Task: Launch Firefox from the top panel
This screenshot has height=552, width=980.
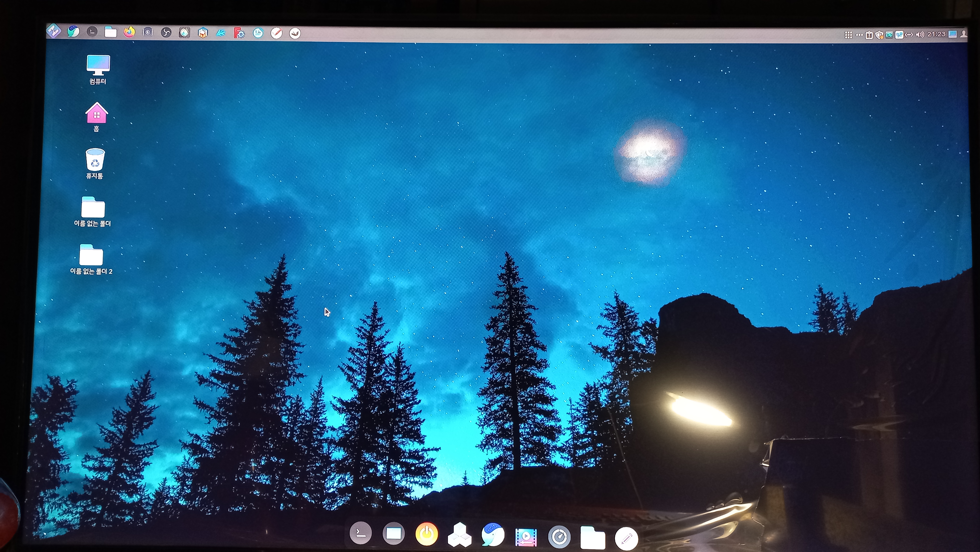Action: (x=129, y=32)
